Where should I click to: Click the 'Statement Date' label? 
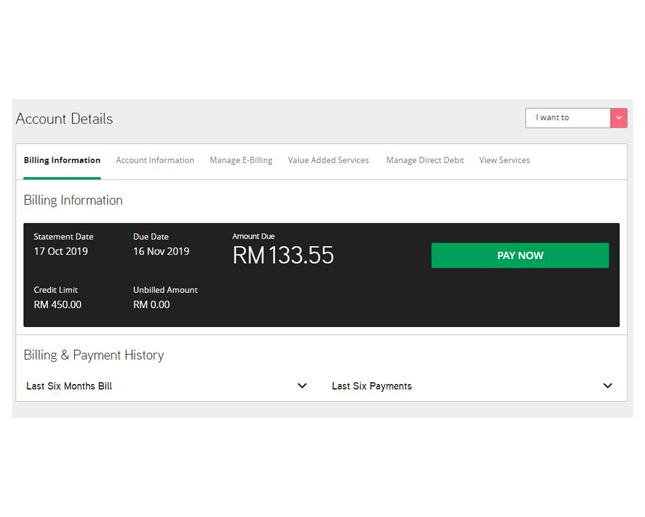pyautogui.click(x=63, y=236)
